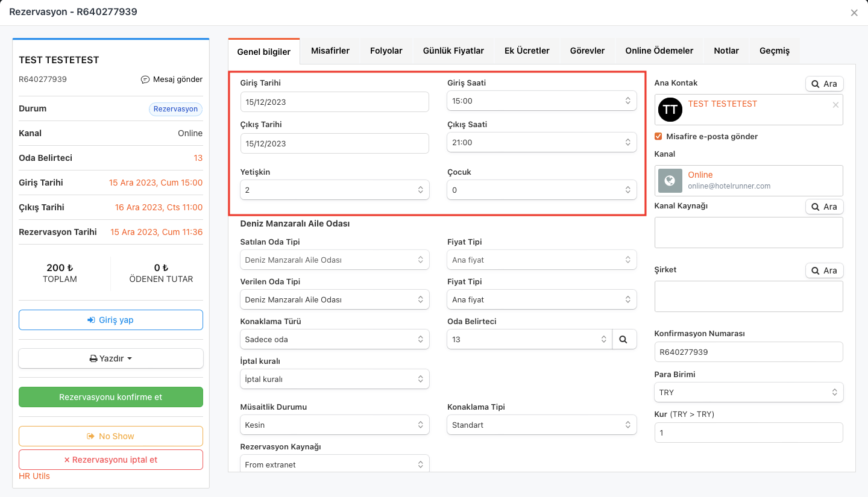Click the Rezervasyonu iptal et button
Screen dimensions: 868x497
tap(111, 460)
